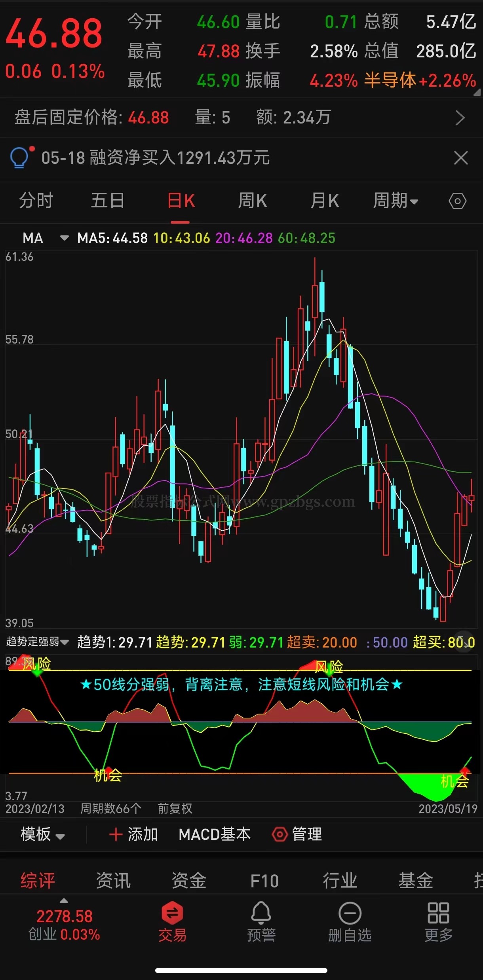Screen dimensions: 483x980
Task: Tap the 今开 46.60 value
Action: (184, 22)
